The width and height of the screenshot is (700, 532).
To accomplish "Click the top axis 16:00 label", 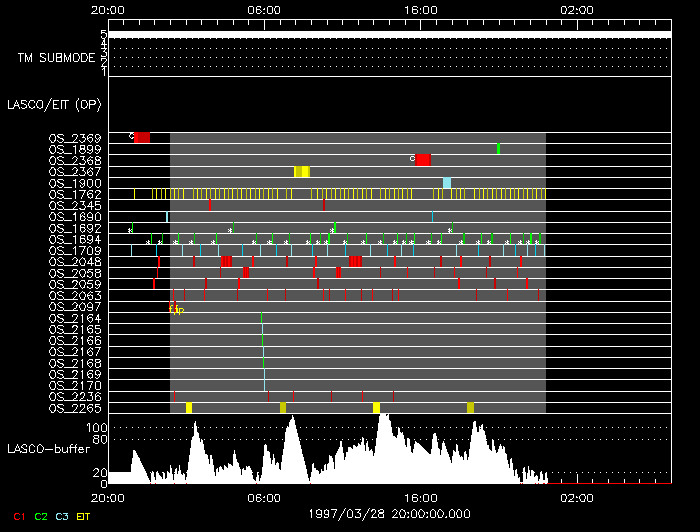I will point(421,10).
